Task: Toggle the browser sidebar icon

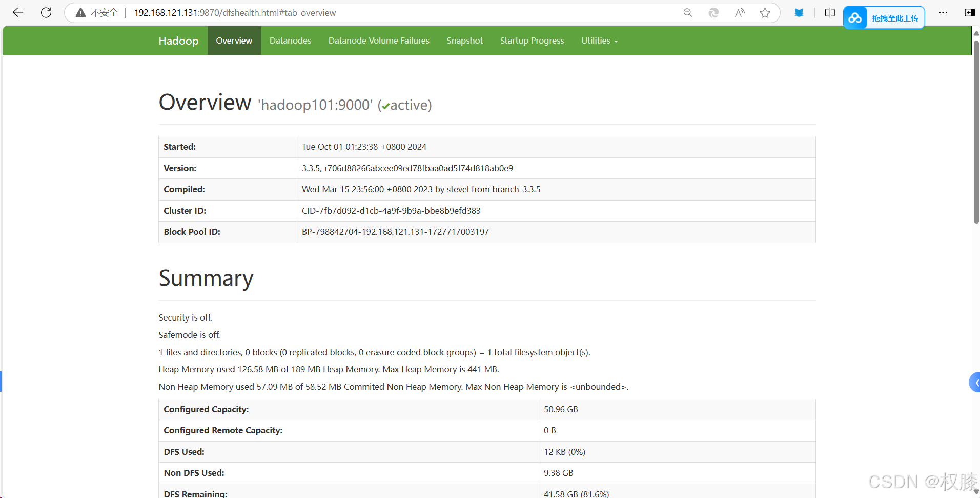Action: [970, 13]
